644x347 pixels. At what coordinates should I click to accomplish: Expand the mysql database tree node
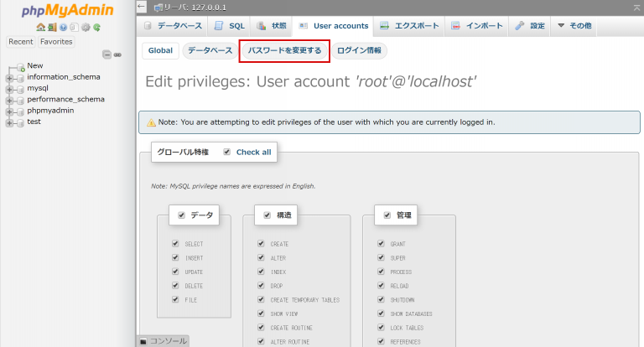coord(9,88)
